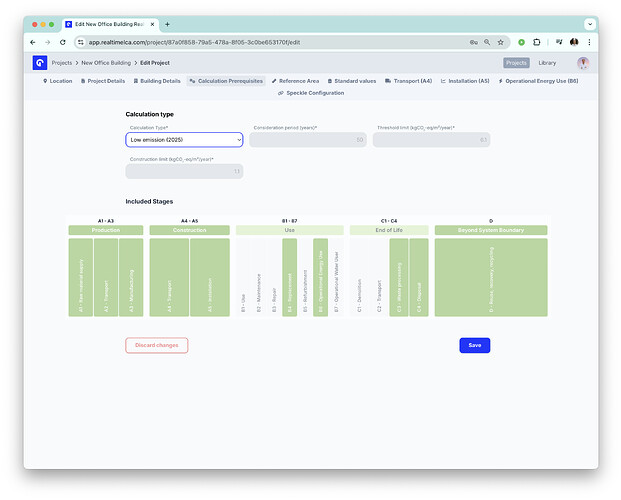The width and height of the screenshot is (621, 500).
Task: Open a new browser tab with plus
Action: [x=168, y=25]
